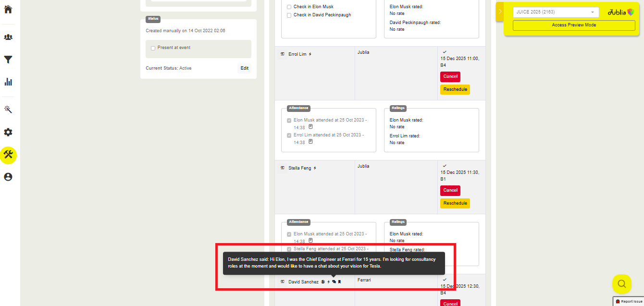Click the Report Issue bug icon

point(618,301)
